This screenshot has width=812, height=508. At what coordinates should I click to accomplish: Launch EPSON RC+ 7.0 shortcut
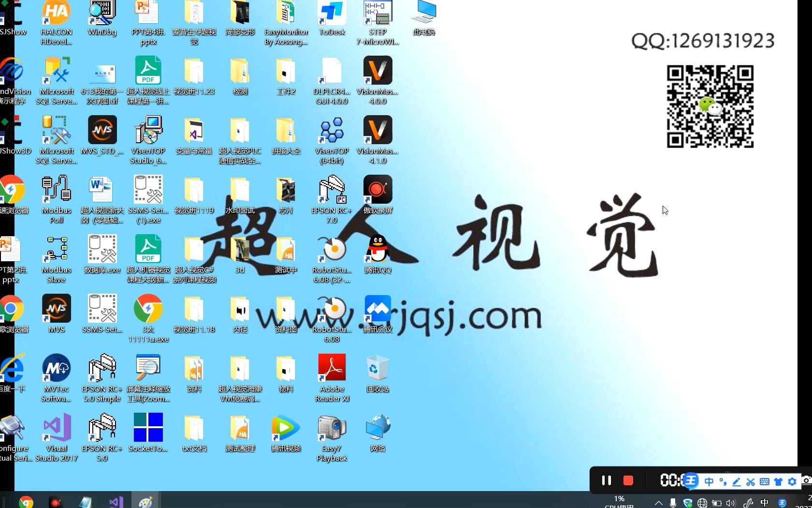point(332,199)
